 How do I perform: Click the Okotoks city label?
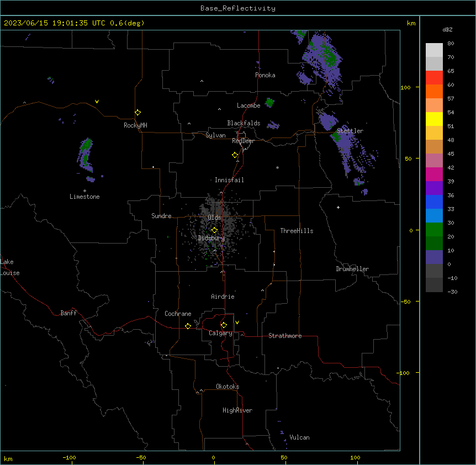tap(228, 387)
